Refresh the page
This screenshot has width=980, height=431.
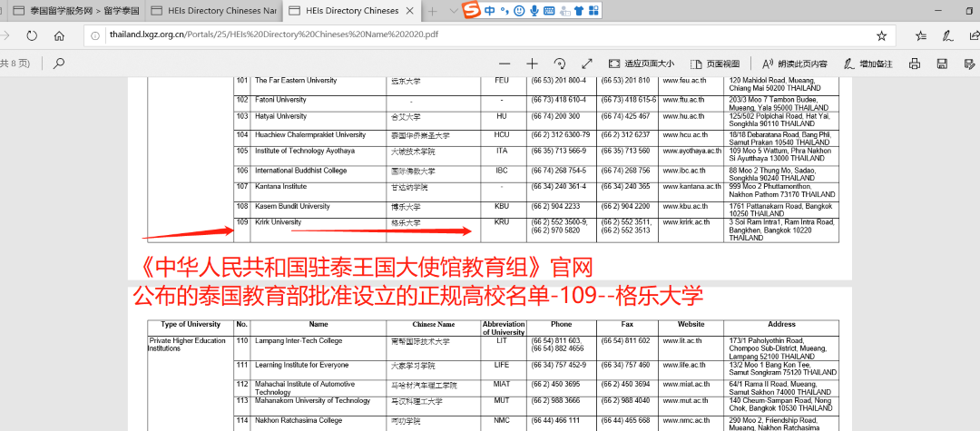(32, 35)
